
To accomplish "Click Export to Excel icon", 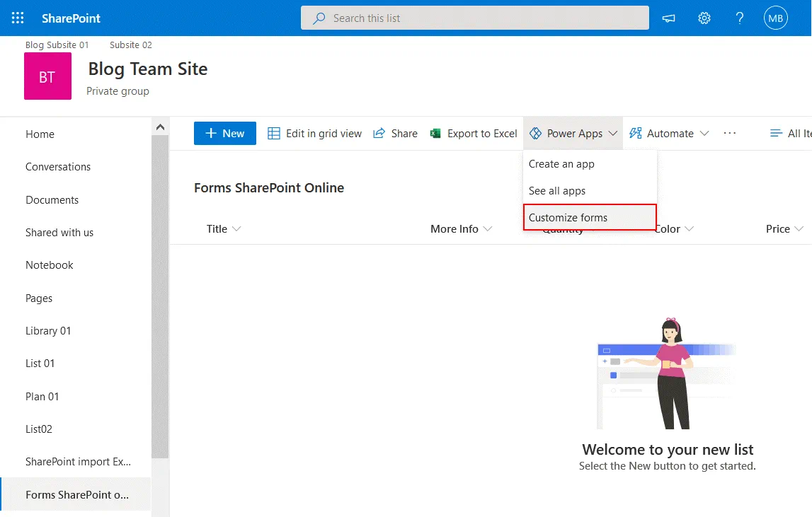I will [x=436, y=134].
